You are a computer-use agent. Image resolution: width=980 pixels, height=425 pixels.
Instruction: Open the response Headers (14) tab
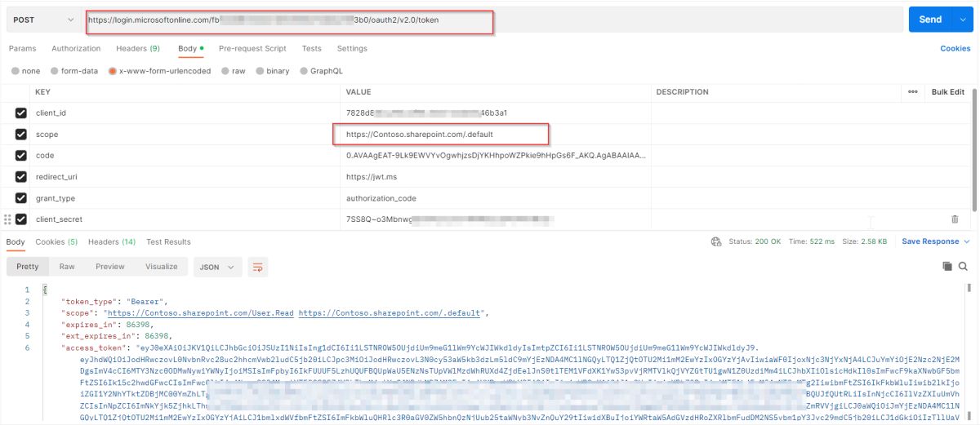point(112,241)
